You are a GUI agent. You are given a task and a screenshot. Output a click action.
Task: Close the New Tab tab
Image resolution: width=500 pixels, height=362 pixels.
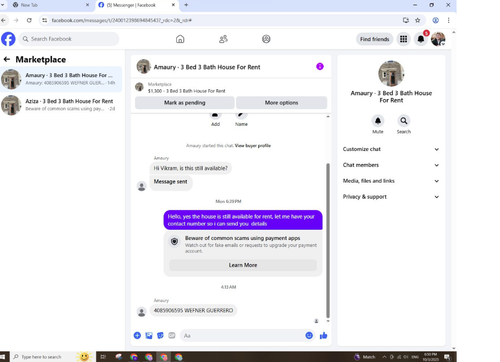(87, 5)
